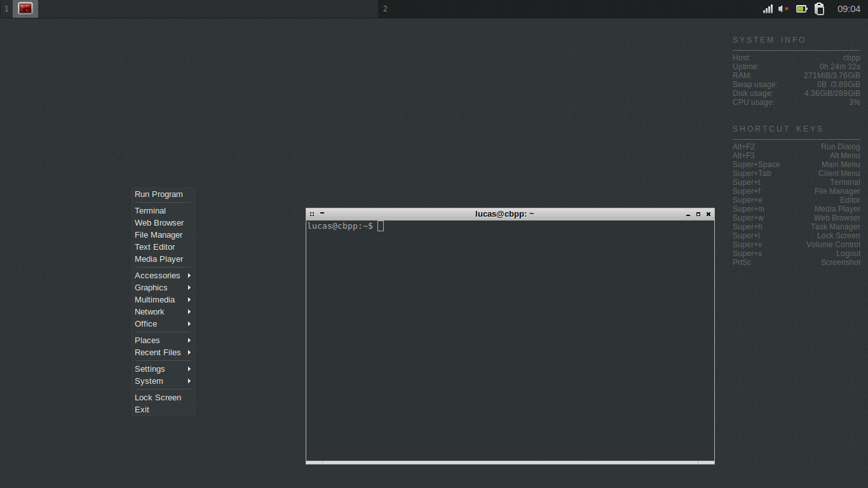868x488 pixels.
Task: Click the terminal prompt input area
Action: tap(380, 226)
